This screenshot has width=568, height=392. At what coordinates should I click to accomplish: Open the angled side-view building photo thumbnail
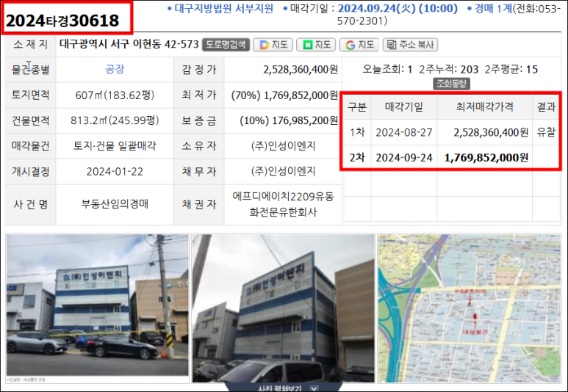(x=284, y=308)
